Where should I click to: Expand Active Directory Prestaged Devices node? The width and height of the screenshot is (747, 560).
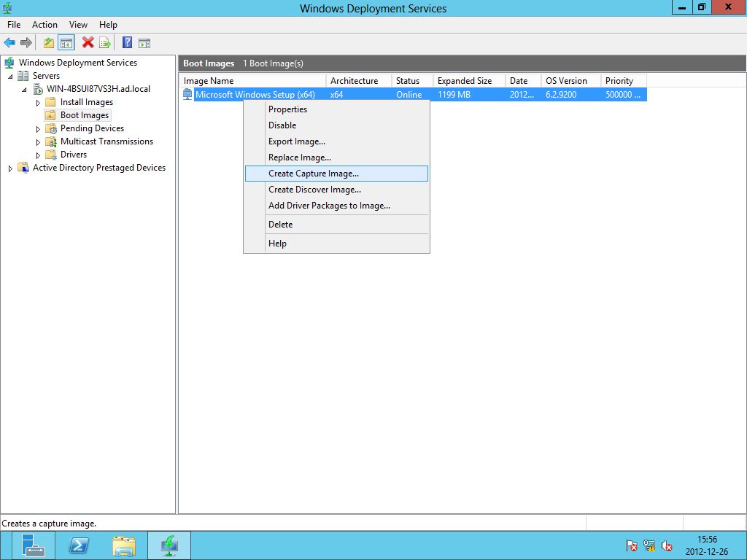pyautogui.click(x=10, y=168)
